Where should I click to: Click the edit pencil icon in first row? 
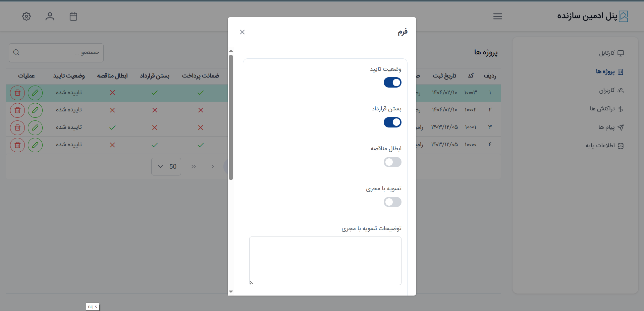pos(35,93)
